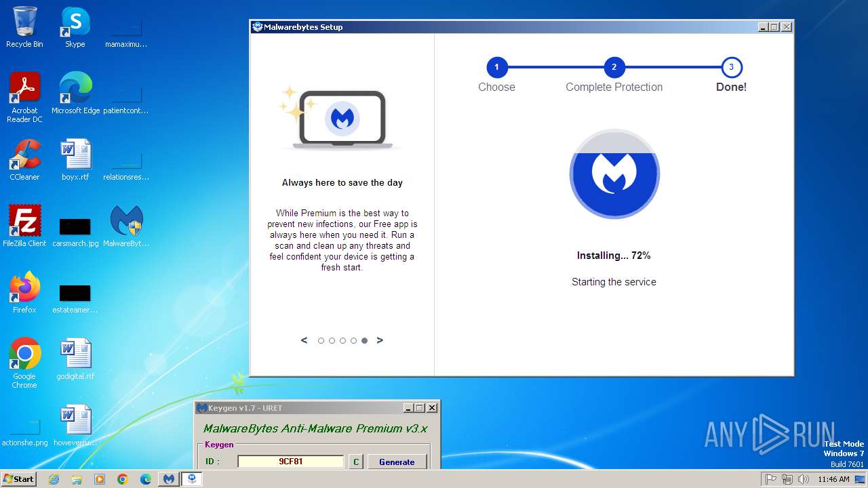Viewport: 868px width, 488px height.
Task: Click 'Always here to save the day' heading
Action: [342, 182]
